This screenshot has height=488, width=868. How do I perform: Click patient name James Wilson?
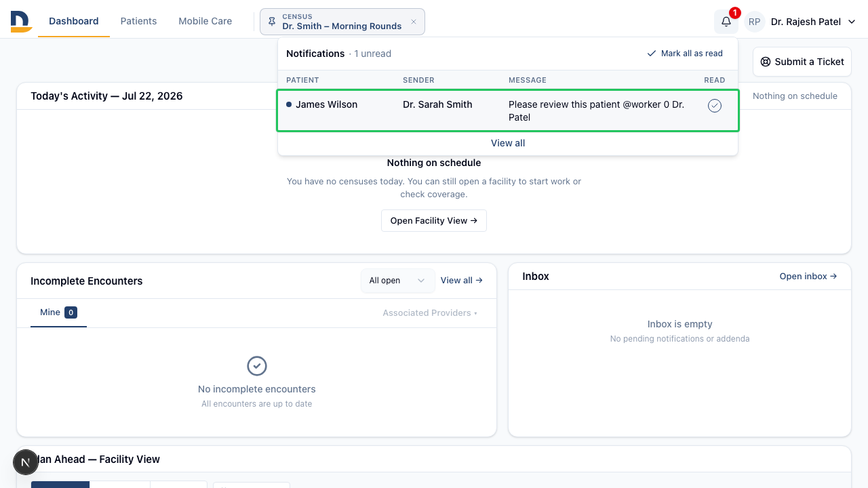[x=327, y=104]
